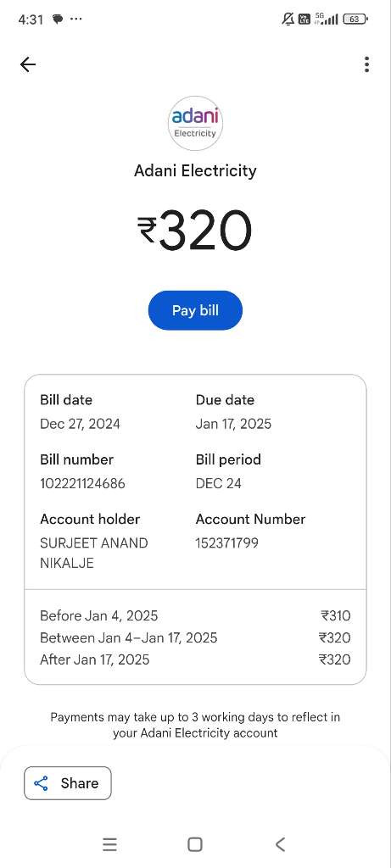Tap the Before Jan 4, 2025 row
The image size is (391, 868).
[x=195, y=615]
